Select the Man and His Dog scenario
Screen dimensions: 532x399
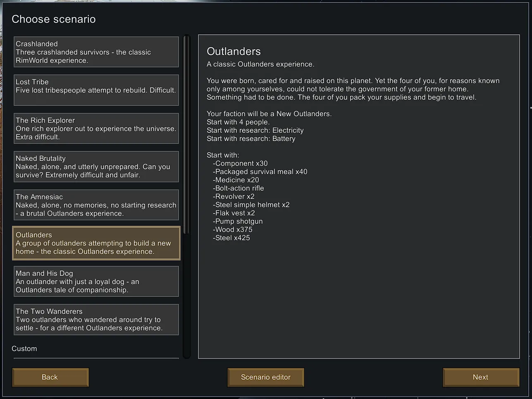[x=96, y=282]
